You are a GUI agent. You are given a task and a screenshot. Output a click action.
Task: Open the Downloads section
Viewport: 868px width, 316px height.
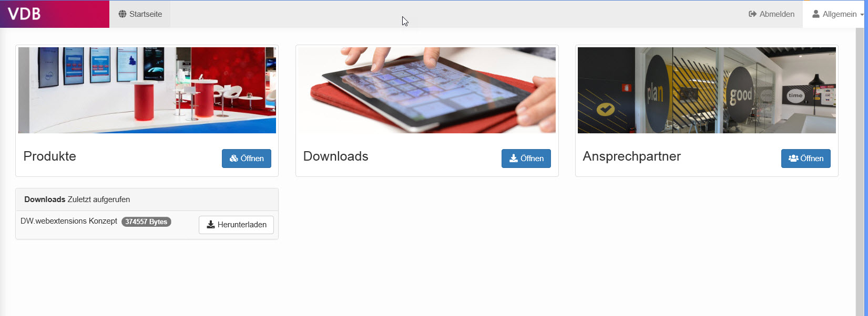(x=526, y=159)
